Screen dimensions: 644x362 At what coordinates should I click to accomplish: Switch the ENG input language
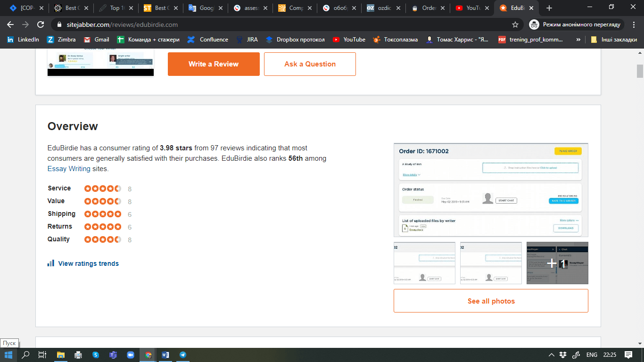(592, 355)
